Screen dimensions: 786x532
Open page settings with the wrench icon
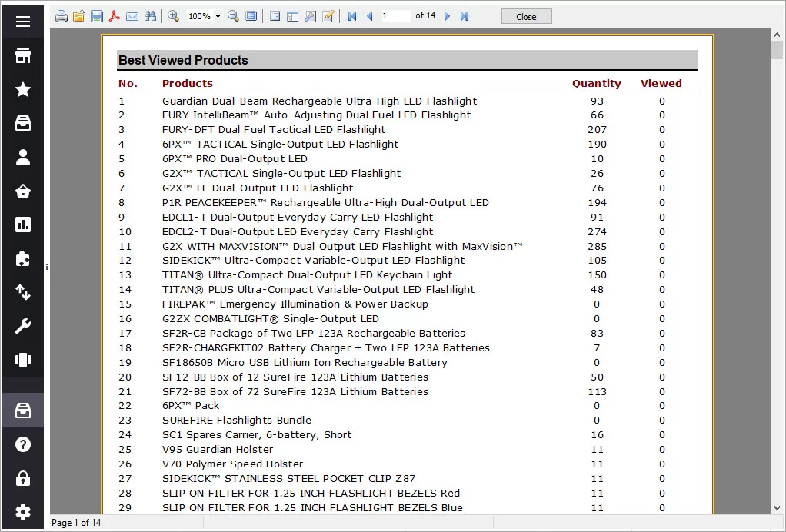(x=310, y=17)
